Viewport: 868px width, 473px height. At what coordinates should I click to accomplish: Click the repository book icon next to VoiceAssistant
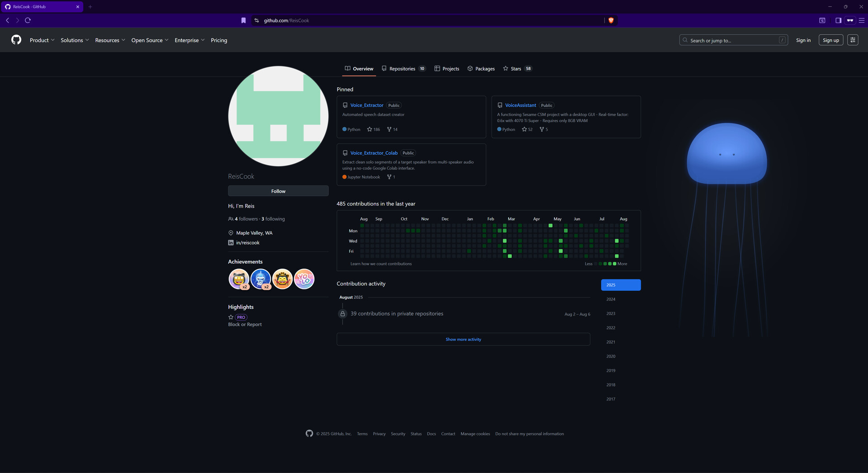(x=500, y=105)
